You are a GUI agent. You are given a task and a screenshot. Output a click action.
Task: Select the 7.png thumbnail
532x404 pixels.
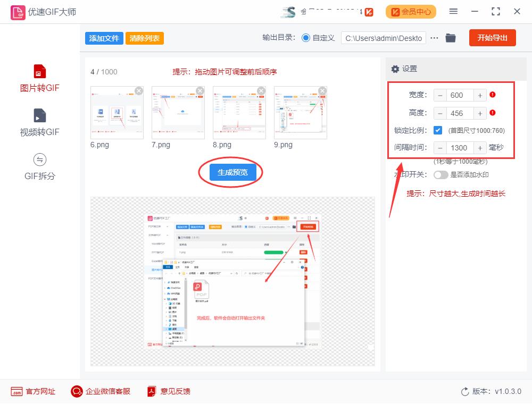click(x=178, y=112)
